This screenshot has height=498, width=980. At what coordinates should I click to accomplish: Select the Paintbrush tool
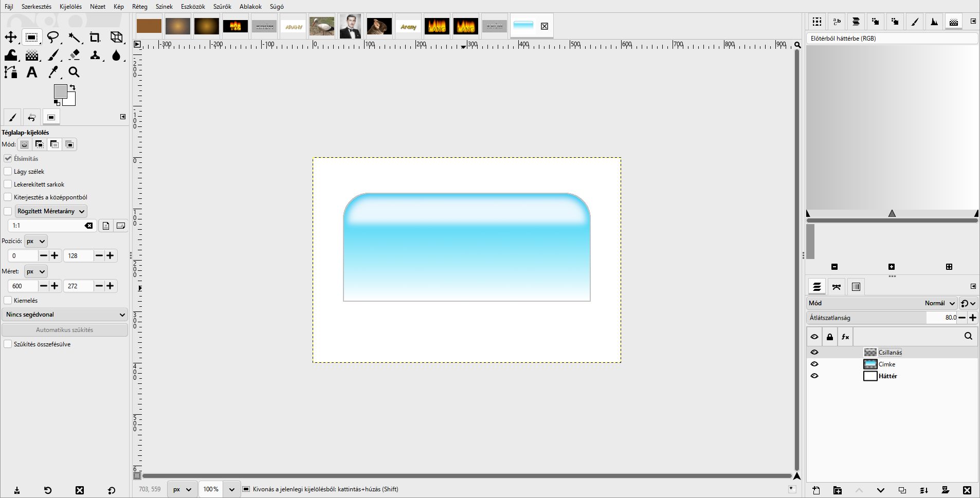[x=53, y=55]
